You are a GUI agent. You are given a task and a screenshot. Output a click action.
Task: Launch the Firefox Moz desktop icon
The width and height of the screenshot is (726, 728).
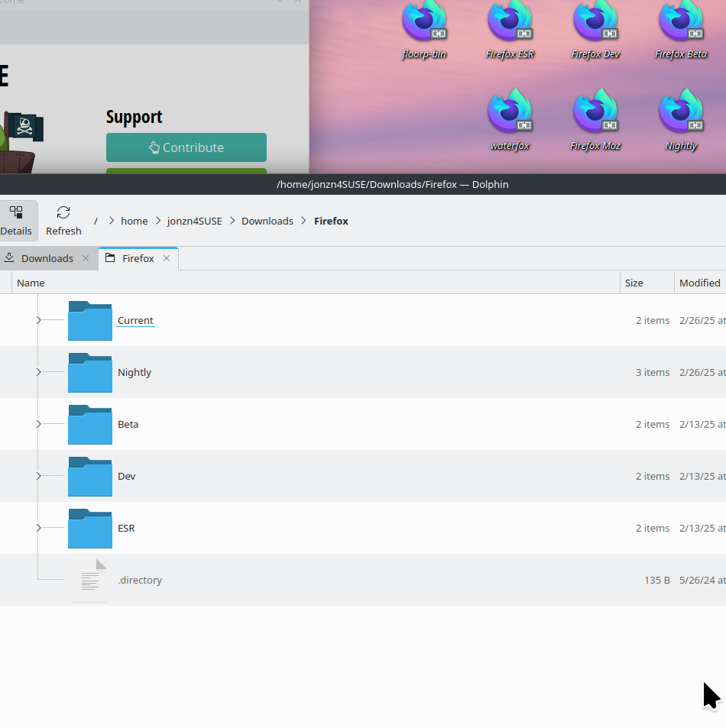point(595,115)
